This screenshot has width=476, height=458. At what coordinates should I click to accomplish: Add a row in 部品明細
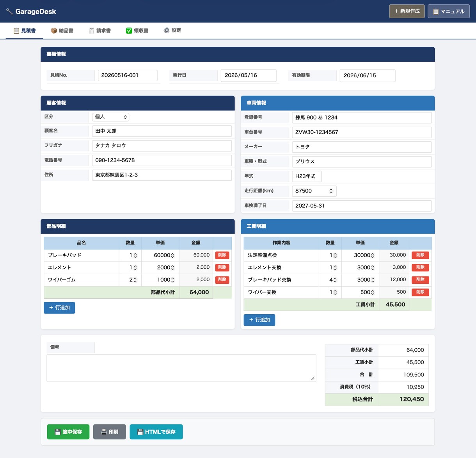pos(59,308)
